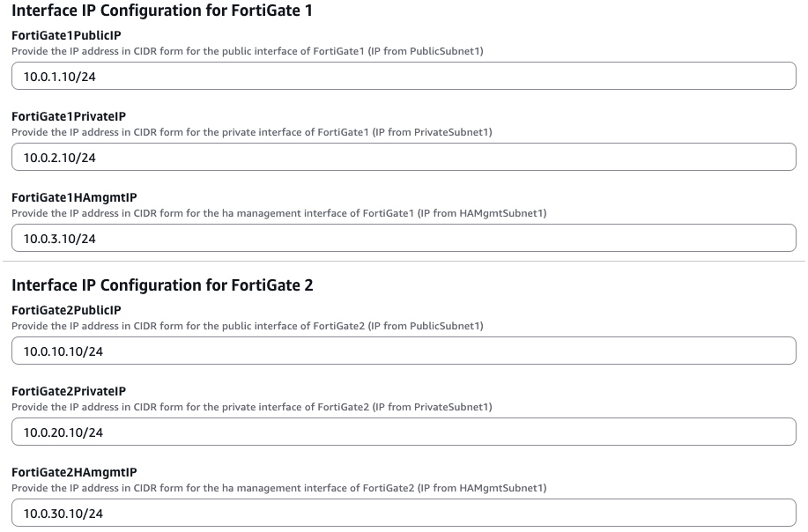808x532 pixels.
Task: Click the FortiGate1PrivateIP field label
Action: (69, 116)
